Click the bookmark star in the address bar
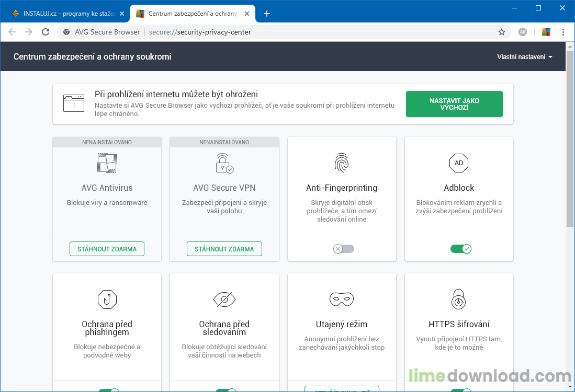The width and height of the screenshot is (575, 392). coord(502,32)
